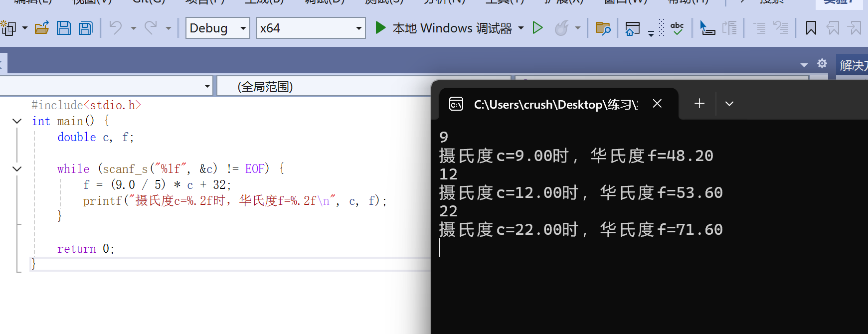Click the terminal input value 22
Viewport: 868px width, 334px height.
[x=448, y=211]
